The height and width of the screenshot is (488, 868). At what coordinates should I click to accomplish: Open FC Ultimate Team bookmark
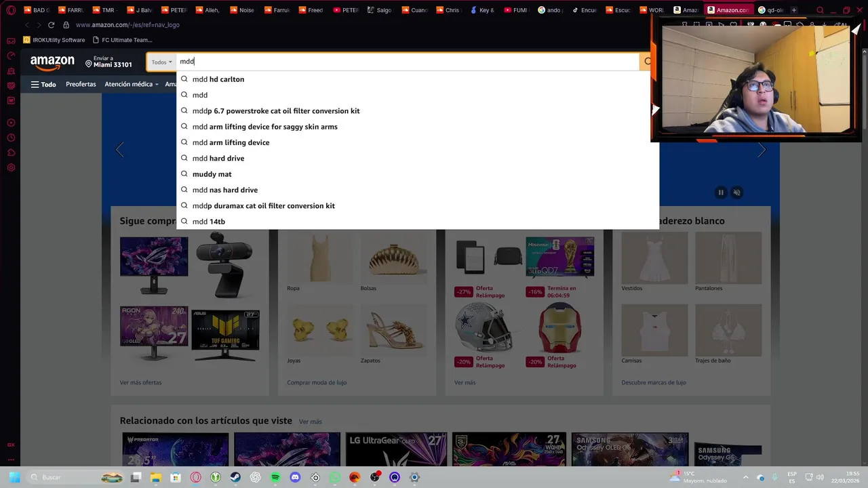[122, 40]
